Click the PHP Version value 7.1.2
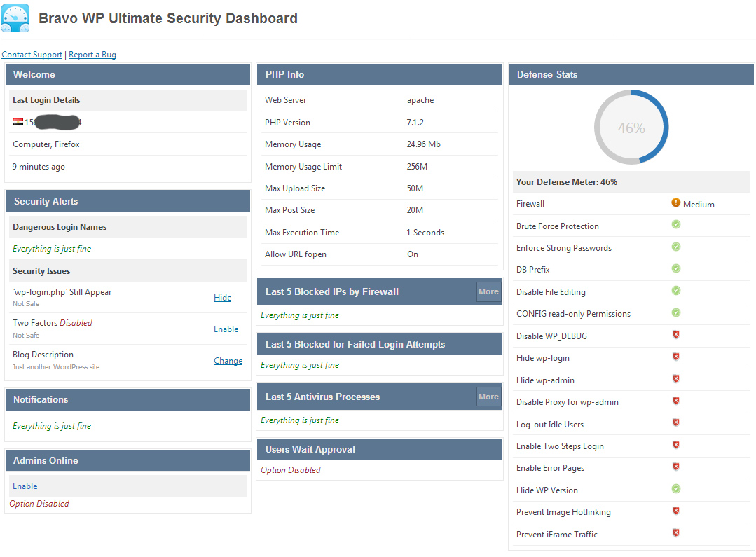The width and height of the screenshot is (756, 557). coord(415,123)
